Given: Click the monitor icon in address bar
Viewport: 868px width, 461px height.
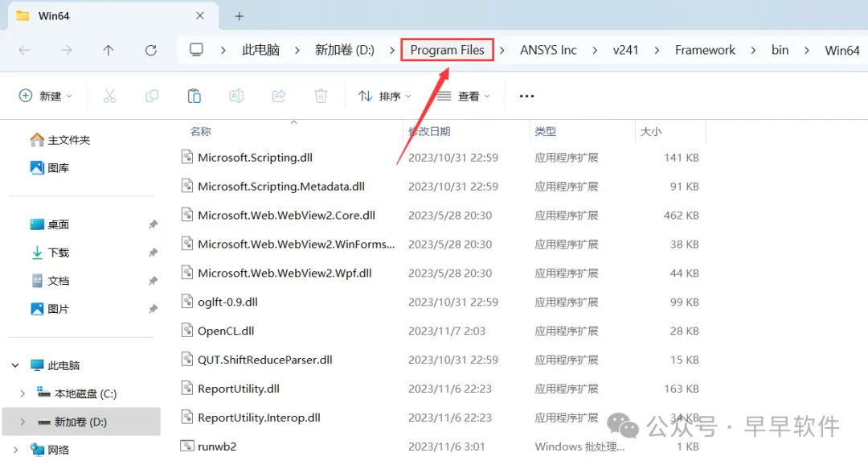Looking at the screenshot, I should (196, 50).
